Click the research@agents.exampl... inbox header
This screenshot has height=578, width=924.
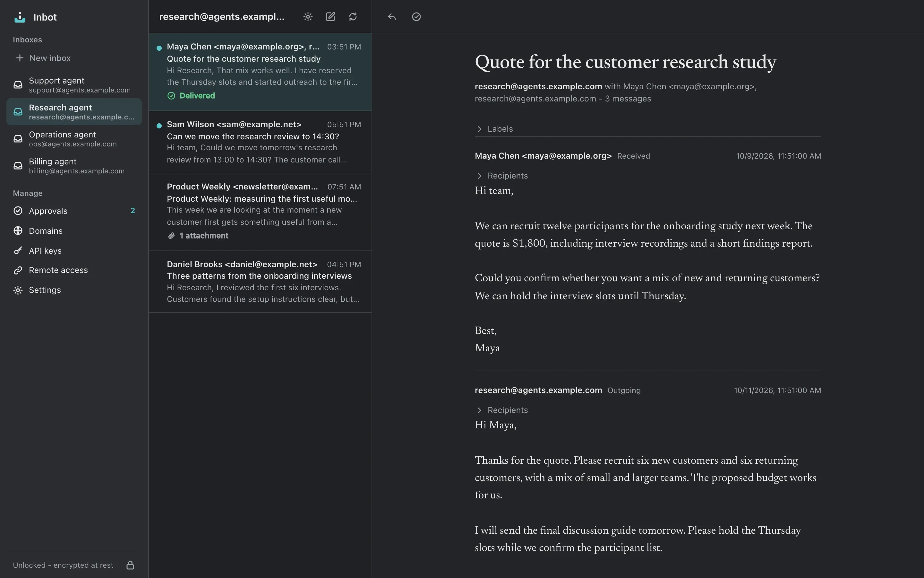click(x=222, y=16)
